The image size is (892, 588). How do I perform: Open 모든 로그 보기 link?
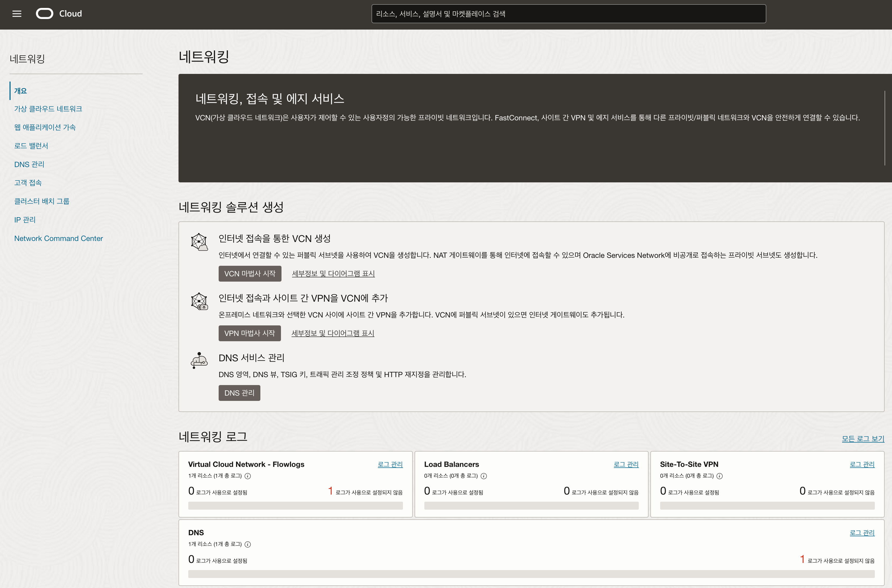863,438
